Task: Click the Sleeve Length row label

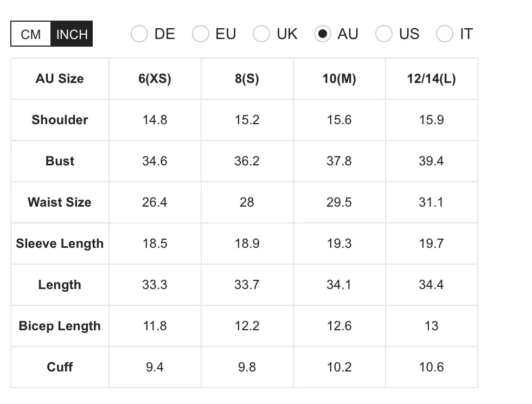Action: click(59, 243)
